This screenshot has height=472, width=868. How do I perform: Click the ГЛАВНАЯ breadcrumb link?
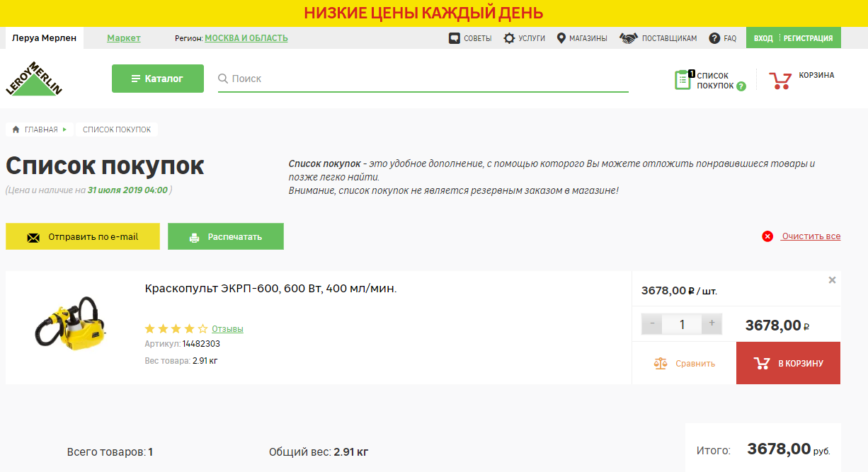tap(41, 129)
